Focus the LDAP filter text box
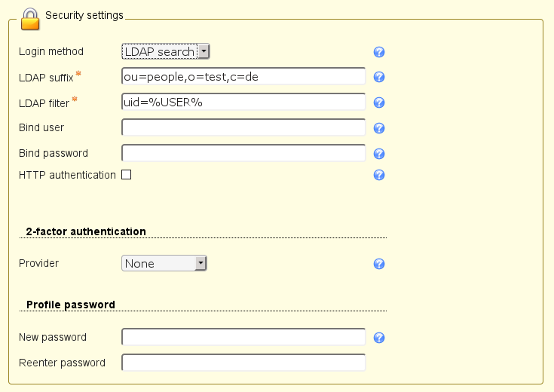The height and width of the screenshot is (392, 554). click(243, 102)
